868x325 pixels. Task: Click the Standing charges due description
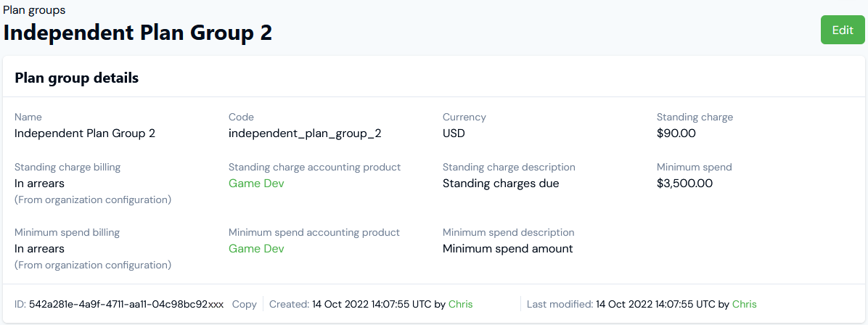pyautogui.click(x=501, y=184)
